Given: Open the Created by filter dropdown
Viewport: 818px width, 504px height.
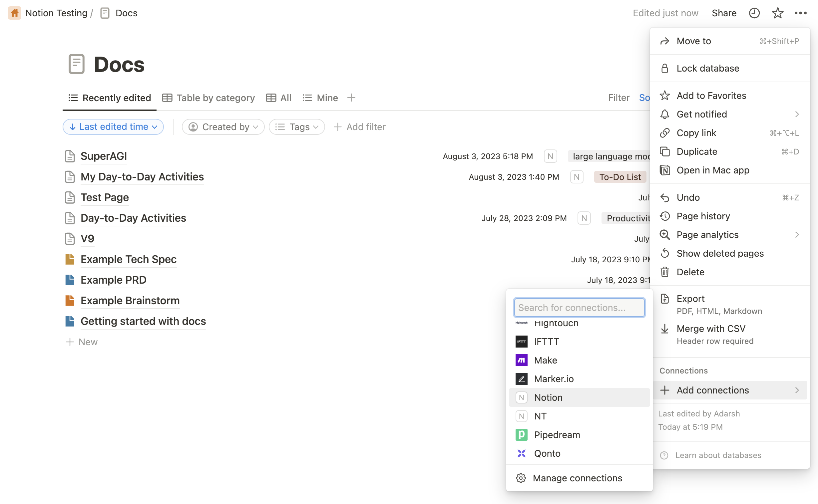Looking at the screenshot, I should click(x=223, y=127).
